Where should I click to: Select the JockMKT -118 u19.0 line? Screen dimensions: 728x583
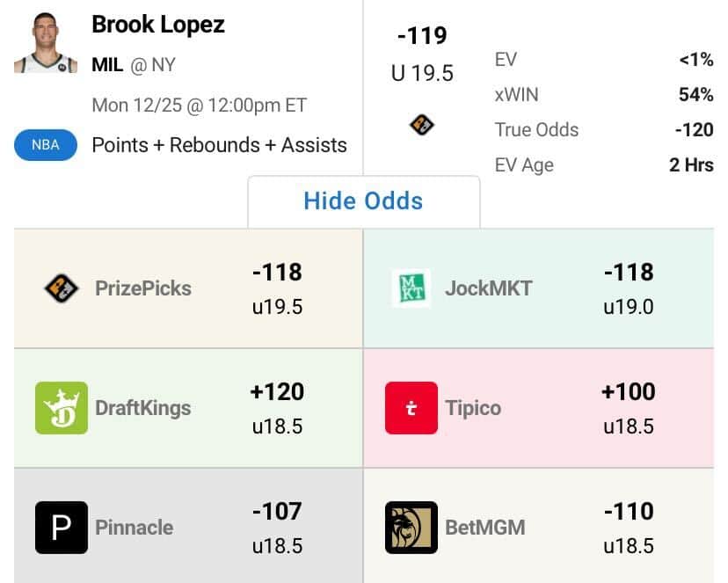(x=628, y=288)
